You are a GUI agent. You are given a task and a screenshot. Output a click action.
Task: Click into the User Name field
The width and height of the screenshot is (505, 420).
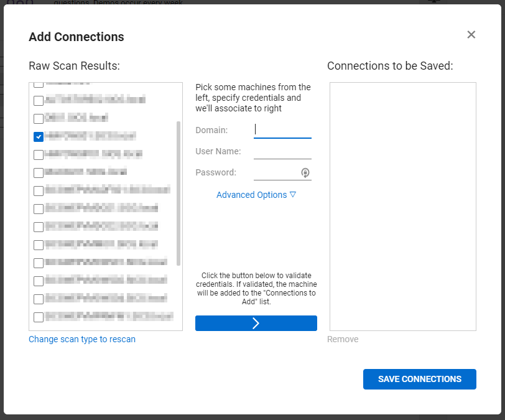point(282,151)
